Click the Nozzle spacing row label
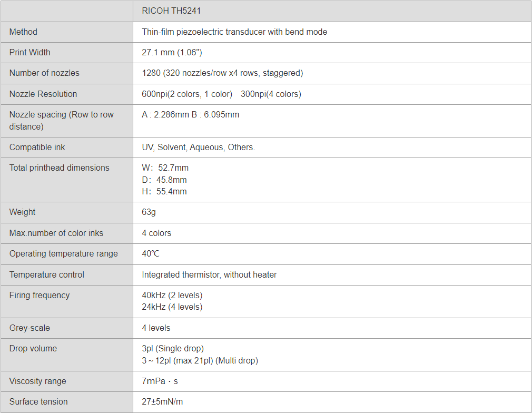 pos(62,121)
